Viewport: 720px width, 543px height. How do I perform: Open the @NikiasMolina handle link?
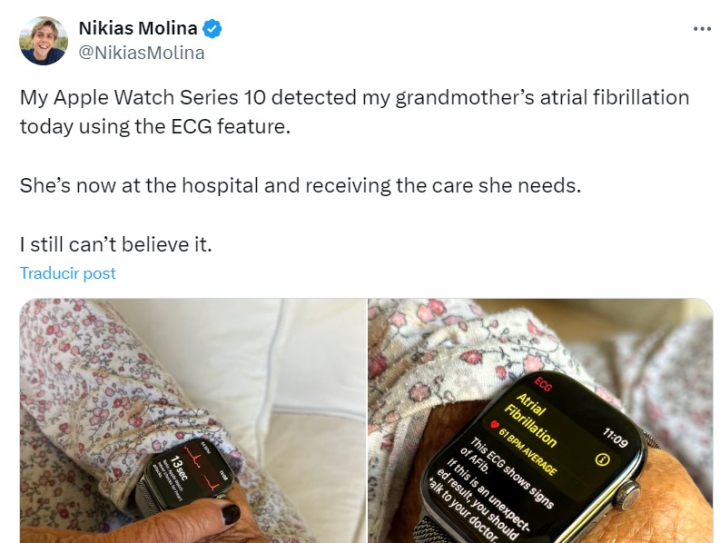[141, 52]
